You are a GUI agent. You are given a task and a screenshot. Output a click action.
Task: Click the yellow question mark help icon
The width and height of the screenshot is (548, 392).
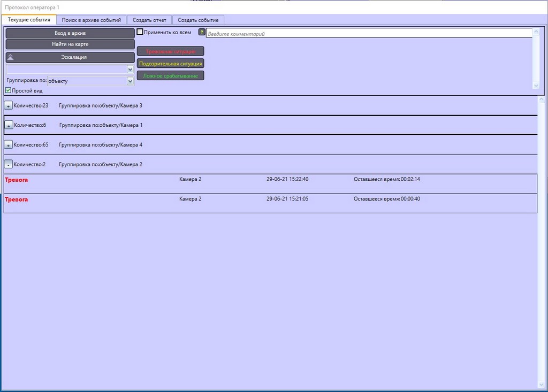(x=202, y=32)
